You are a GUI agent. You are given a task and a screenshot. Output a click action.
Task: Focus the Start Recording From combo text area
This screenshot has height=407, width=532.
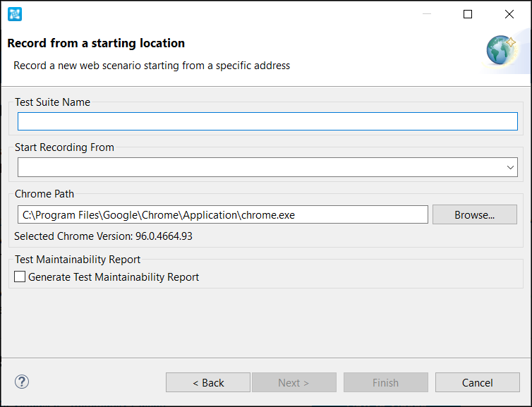pos(260,167)
